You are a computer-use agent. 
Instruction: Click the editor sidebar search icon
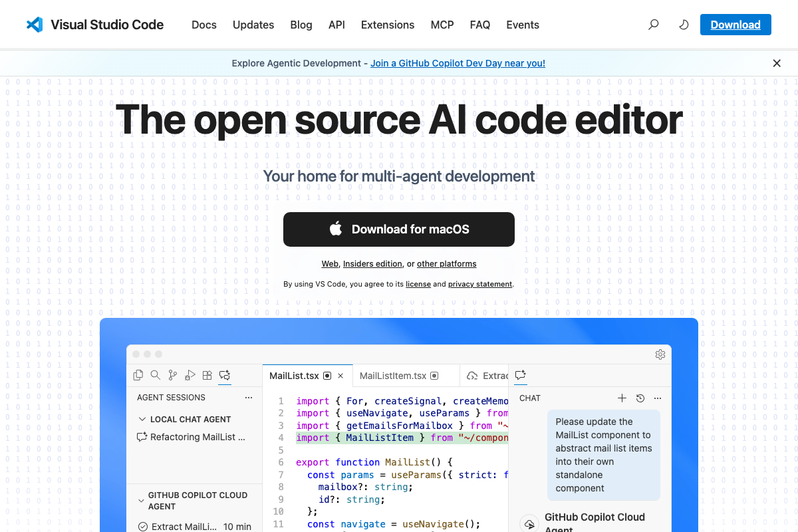(x=156, y=375)
